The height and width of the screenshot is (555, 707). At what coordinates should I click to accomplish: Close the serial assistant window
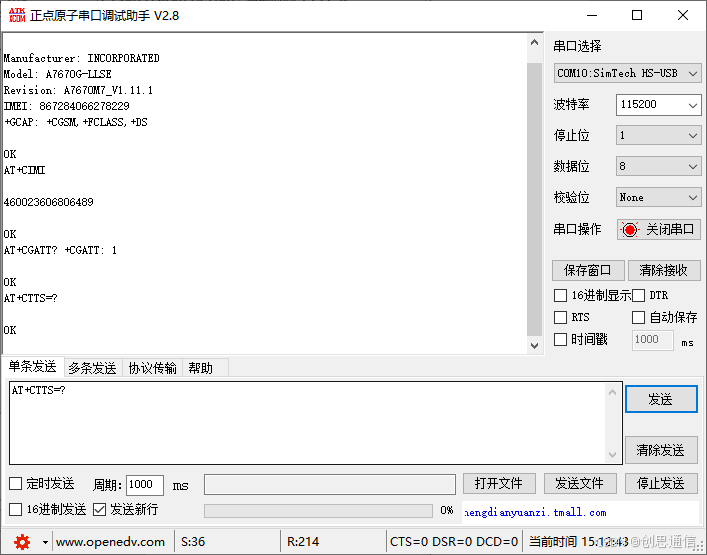click(683, 15)
